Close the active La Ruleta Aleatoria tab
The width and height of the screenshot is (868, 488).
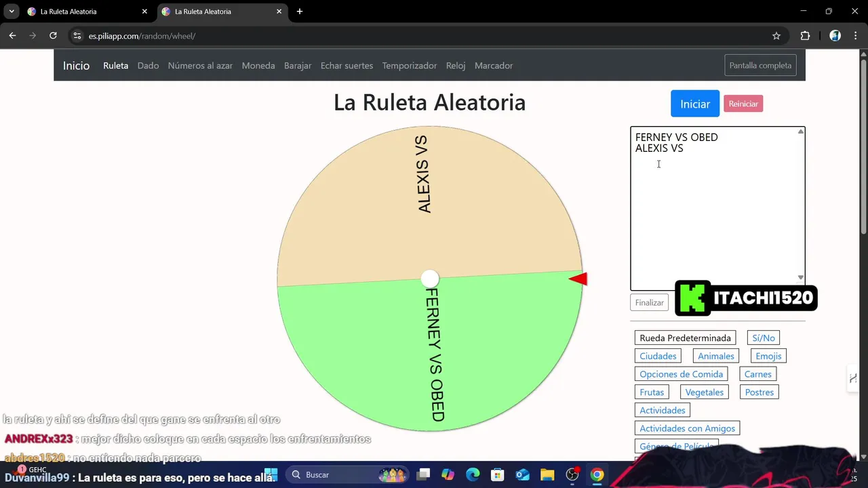pos(279,12)
